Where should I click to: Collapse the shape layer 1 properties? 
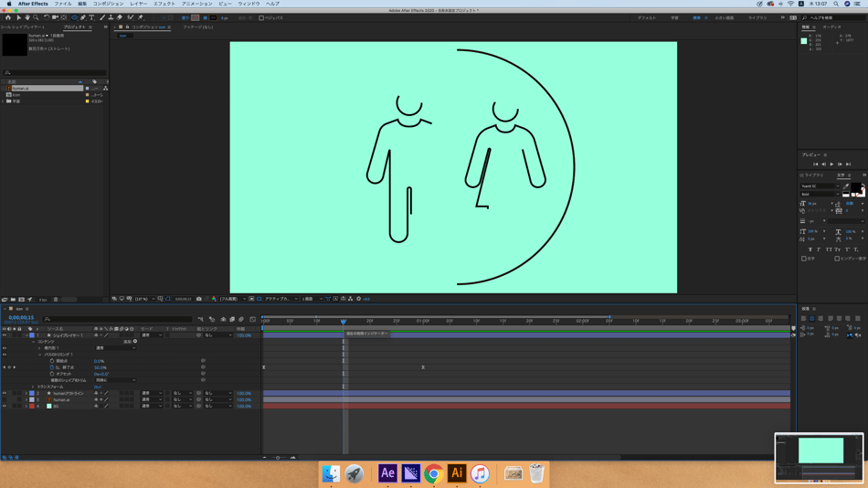(x=26, y=335)
